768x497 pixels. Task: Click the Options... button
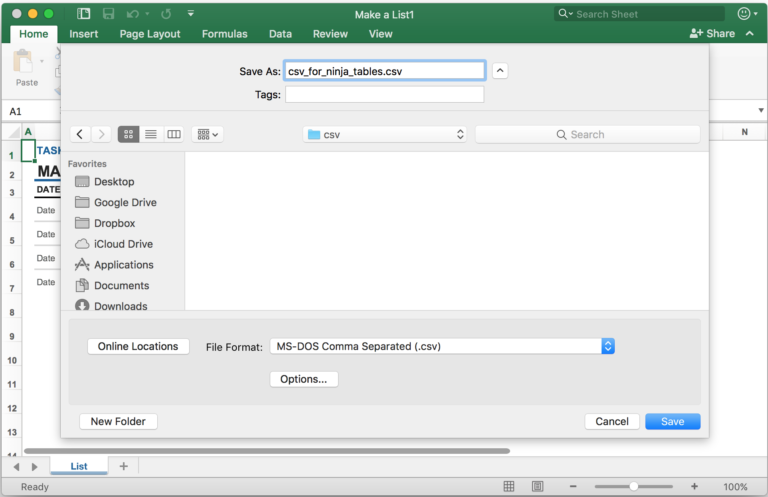pyautogui.click(x=304, y=379)
